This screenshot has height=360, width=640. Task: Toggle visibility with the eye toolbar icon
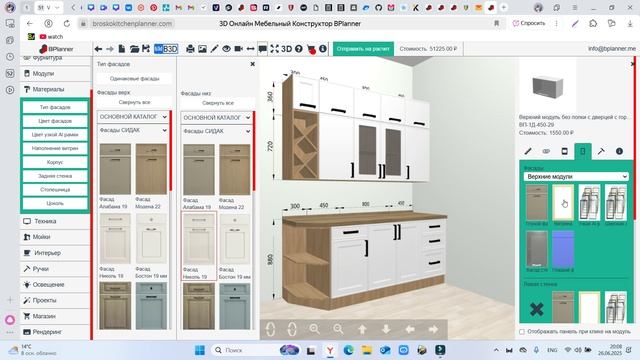tap(226, 49)
